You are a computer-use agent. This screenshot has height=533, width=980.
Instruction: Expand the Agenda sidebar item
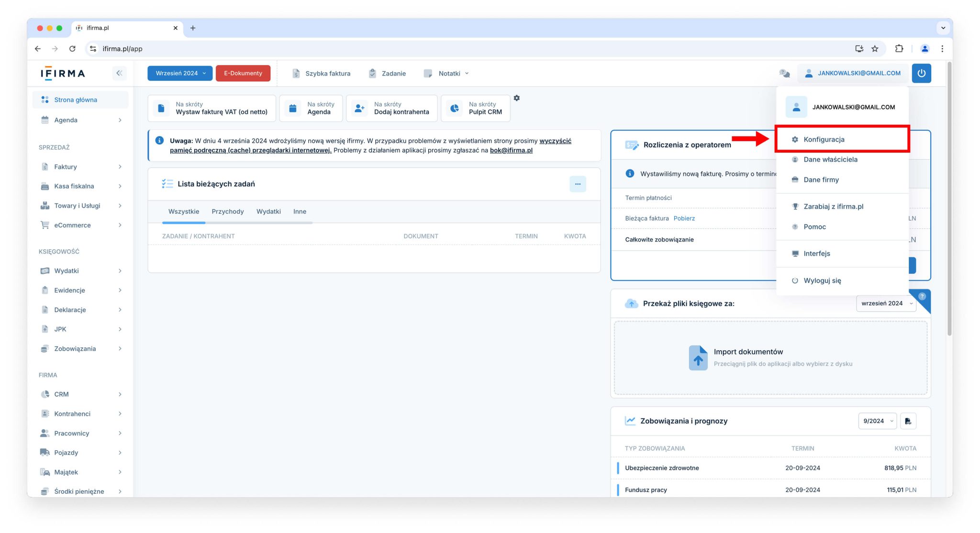(x=81, y=120)
